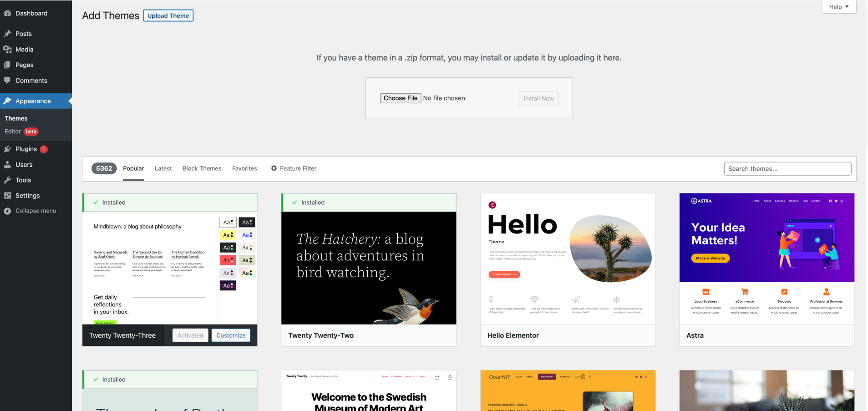The width and height of the screenshot is (868, 411).
Task: Click the Pages document icon
Action: (x=7, y=65)
